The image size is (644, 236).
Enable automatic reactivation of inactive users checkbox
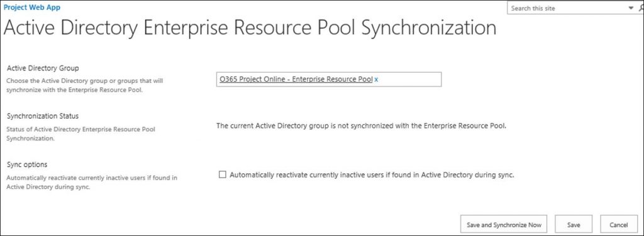[223, 175]
